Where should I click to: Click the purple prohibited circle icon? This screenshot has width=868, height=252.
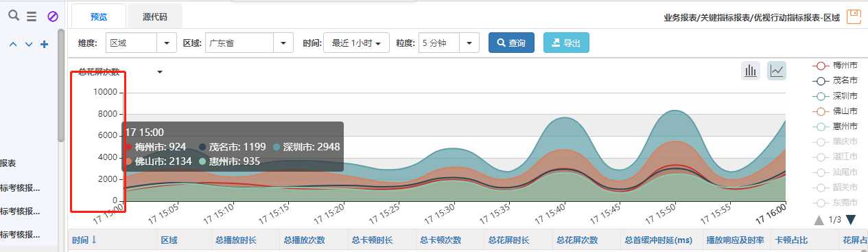[52, 16]
